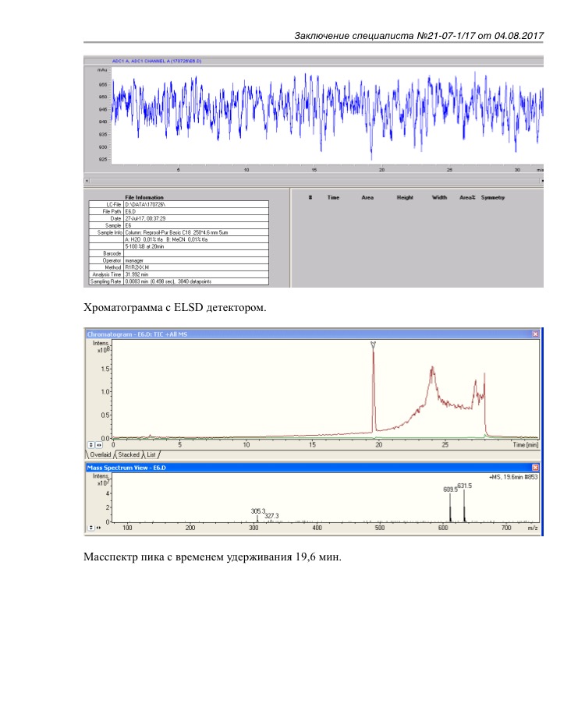This screenshot has width=585, height=728.
Task: Close the Mass Spectrum View pane
Action: click(535, 468)
